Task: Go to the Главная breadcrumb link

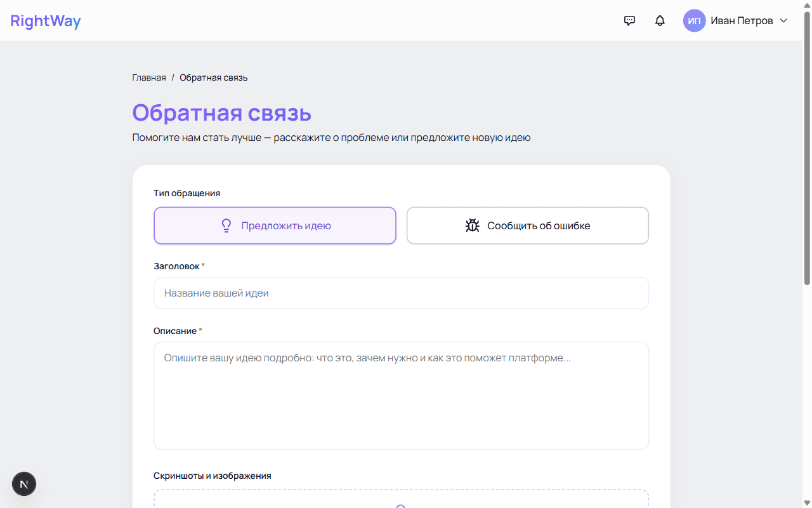Action: pos(149,77)
